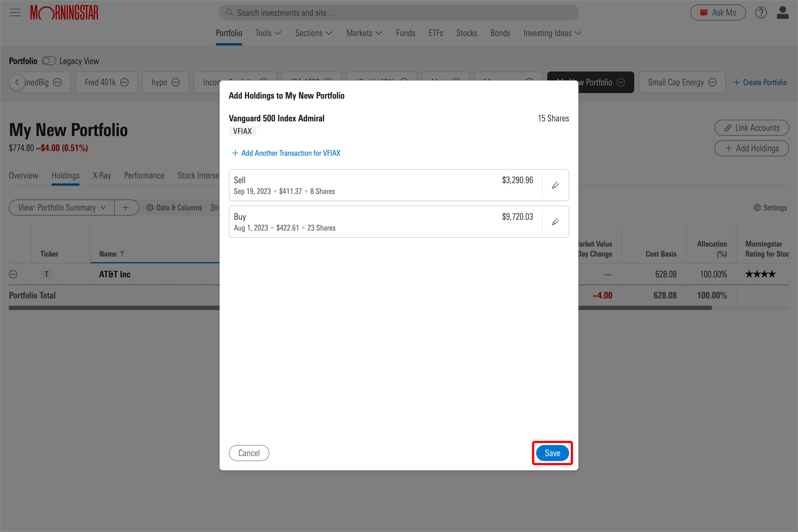Go to the Bonds nav item
The height and width of the screenshot is (532, 798).
[500, 33]
